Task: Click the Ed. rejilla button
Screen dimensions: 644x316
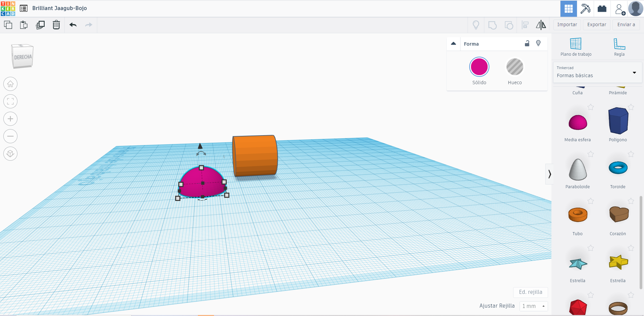Action: tap(530, 292)
